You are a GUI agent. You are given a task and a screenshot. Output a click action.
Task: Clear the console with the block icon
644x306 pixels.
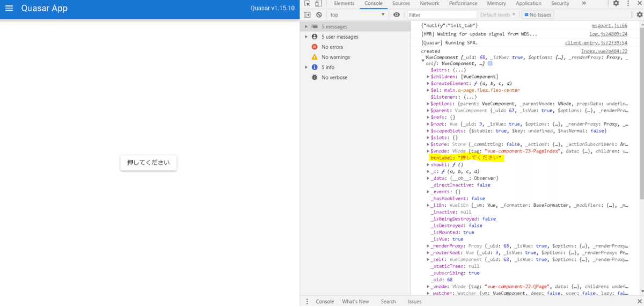319,15
